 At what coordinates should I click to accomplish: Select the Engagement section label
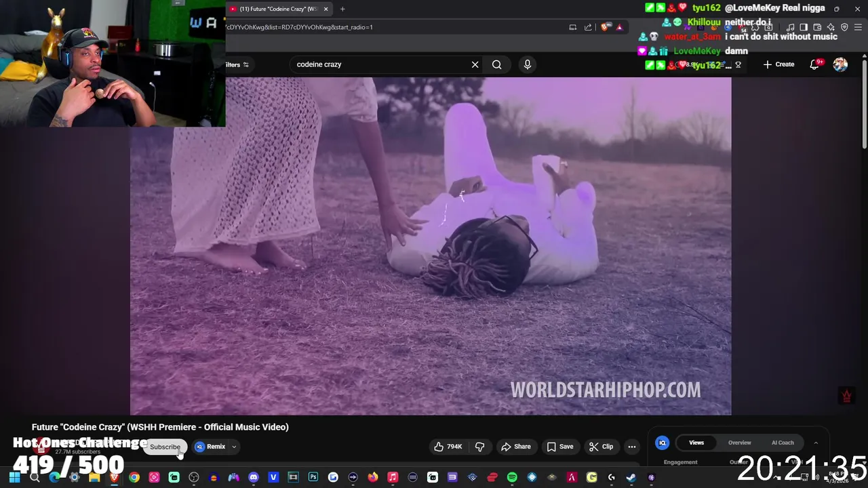[680, 462]
